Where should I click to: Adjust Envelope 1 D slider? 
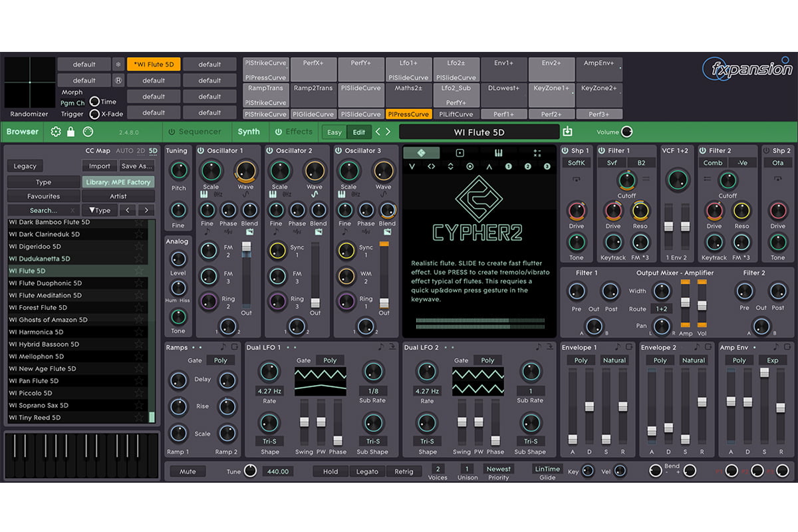pyautogui.click(x=589, y=406)
